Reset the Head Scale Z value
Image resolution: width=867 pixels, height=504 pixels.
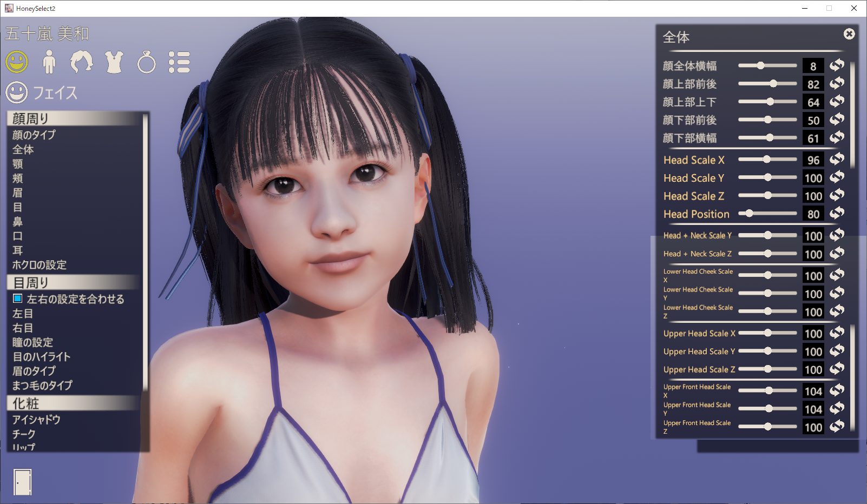(x=837, y=196)
